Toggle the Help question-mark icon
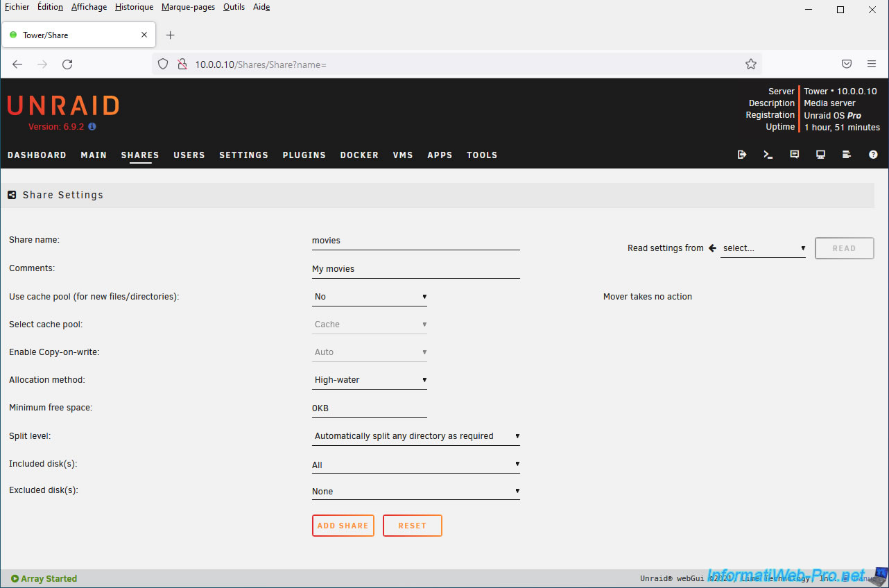The width and height of the screenshot is (889, 588). tap(873, 155)
